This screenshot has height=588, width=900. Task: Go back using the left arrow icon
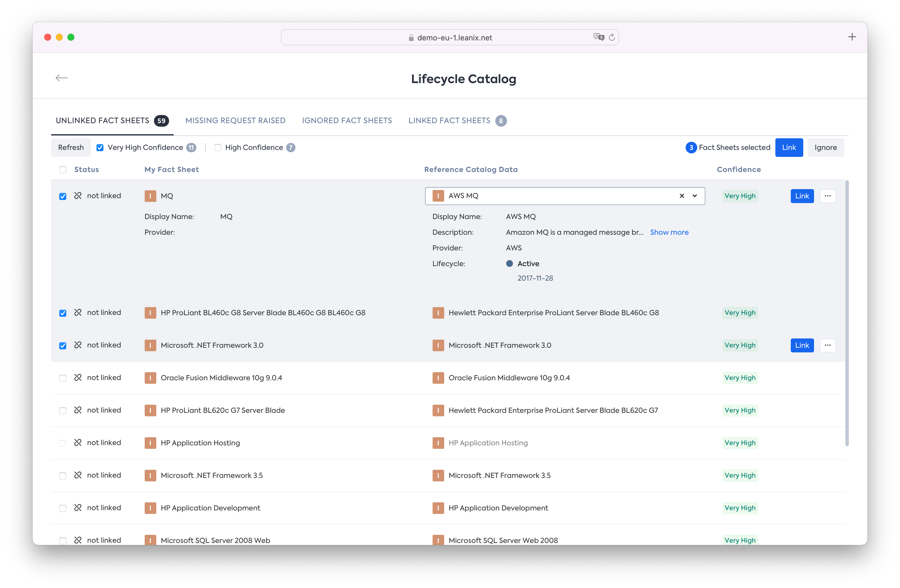coord(61,78)
